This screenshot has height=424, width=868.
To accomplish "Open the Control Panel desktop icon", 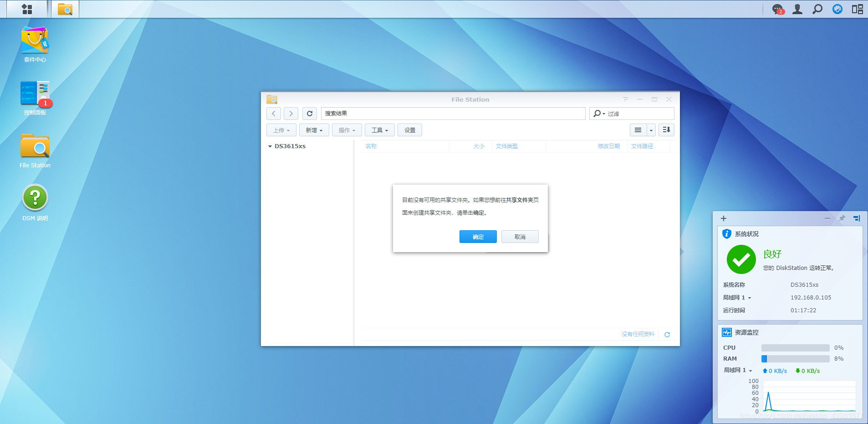I will [x=35, y=93].
